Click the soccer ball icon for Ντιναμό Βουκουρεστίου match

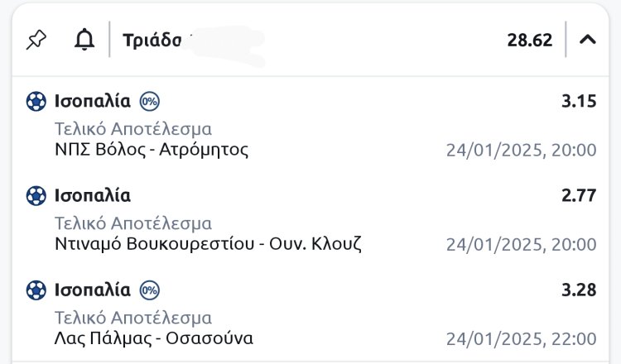pos(36,196)
